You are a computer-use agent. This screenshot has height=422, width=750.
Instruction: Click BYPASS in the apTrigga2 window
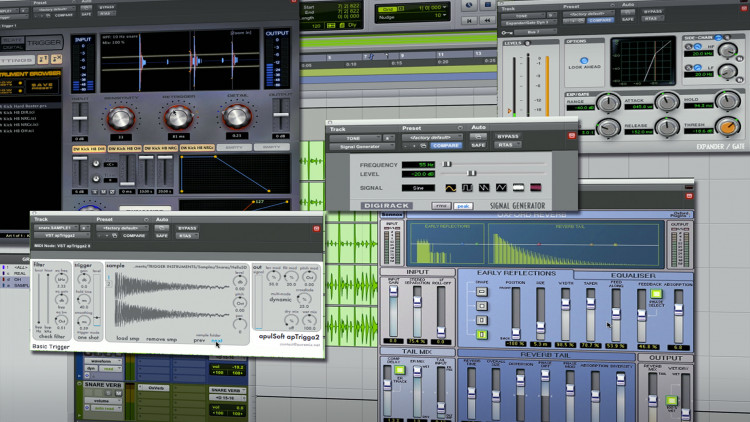coord(188,228)
